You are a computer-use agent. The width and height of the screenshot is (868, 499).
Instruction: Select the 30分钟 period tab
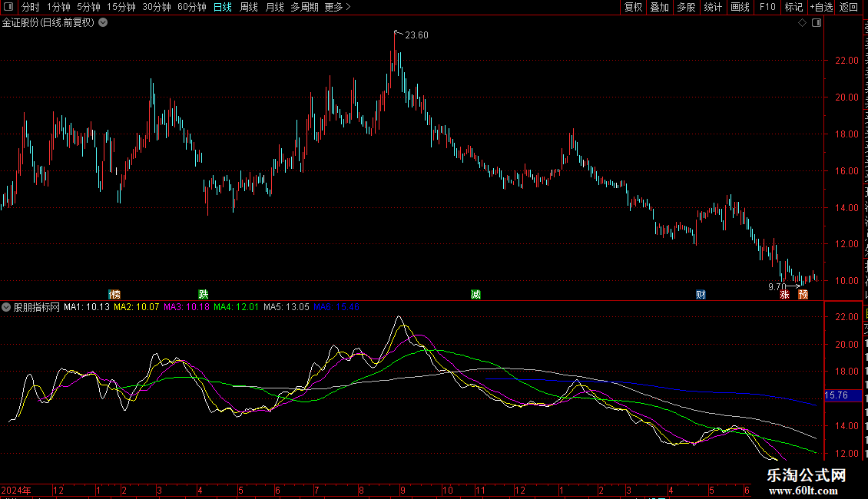coord(156,7)
